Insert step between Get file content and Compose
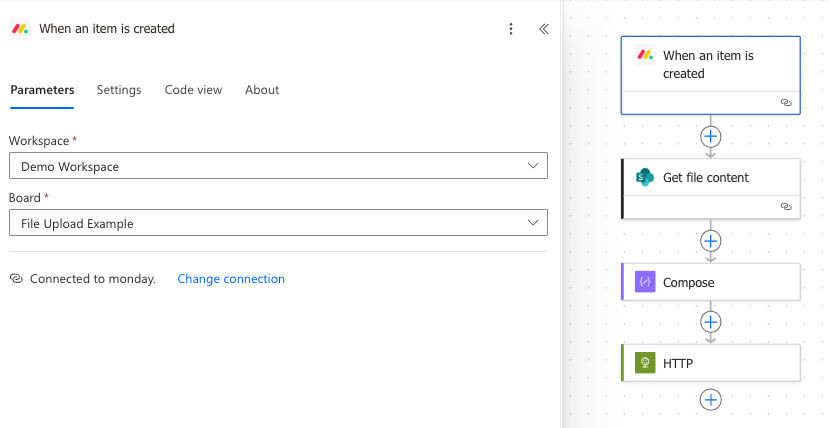This screenshot has width=830, height=428. tap(711, 240)
